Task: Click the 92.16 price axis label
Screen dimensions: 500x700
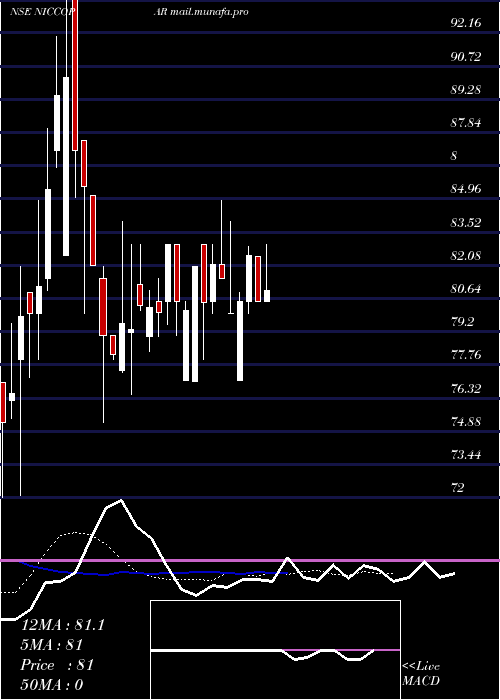Action: [x=466, y=23]
